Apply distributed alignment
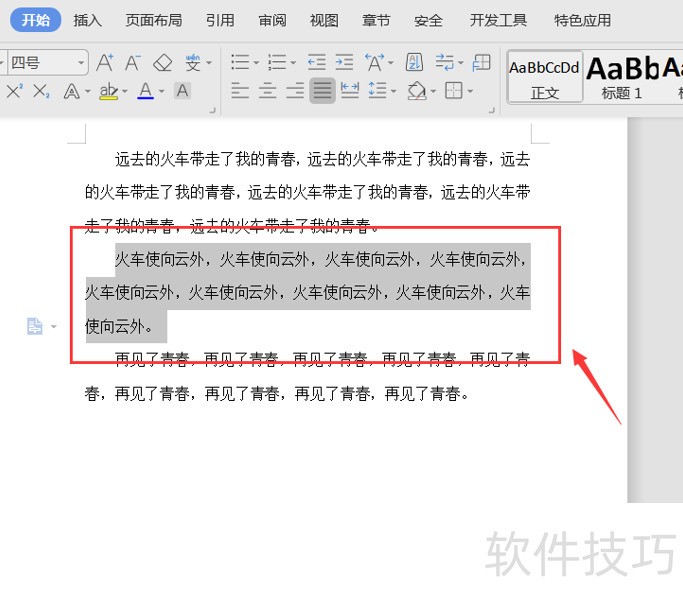The image size is (683, 605). tap(350, 91)
